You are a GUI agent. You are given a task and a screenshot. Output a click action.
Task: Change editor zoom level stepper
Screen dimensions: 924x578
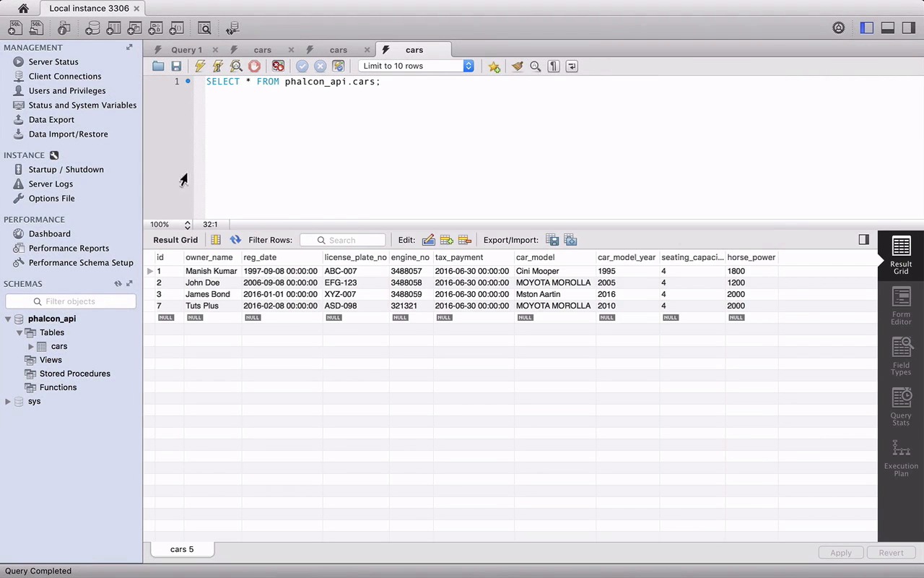pyautogui.click(x=188, y=225)
